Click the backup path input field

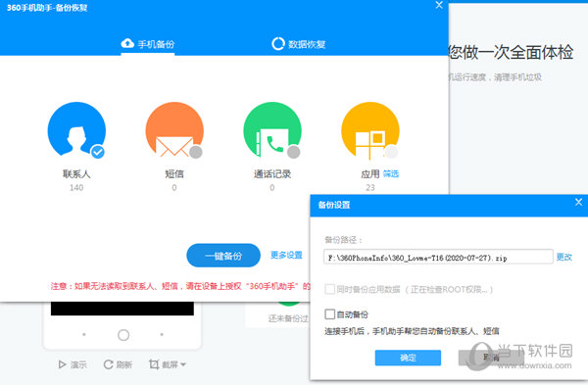[438, 258]
